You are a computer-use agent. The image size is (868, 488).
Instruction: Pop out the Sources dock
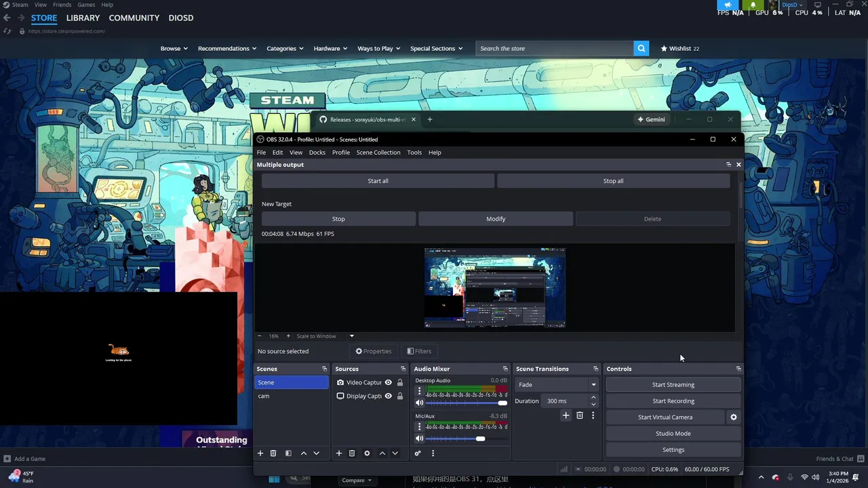point(403,369)
